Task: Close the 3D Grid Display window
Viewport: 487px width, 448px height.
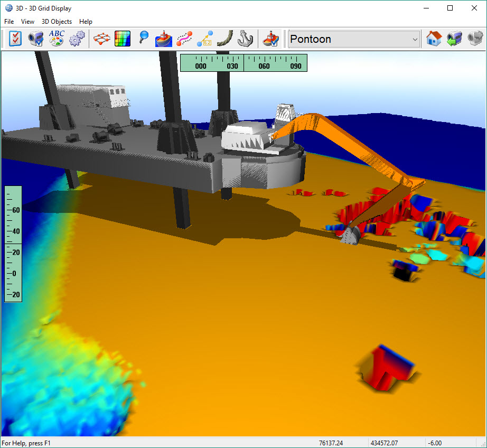Action: point(474,8)
